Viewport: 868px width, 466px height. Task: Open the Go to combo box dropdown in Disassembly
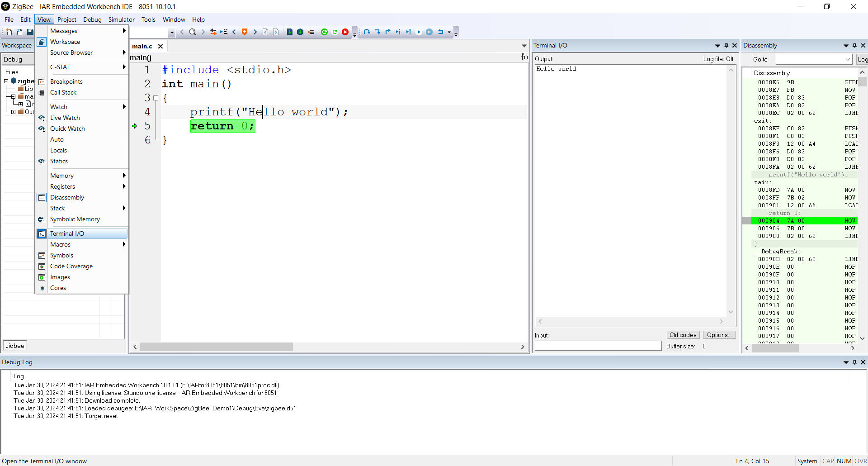(x=848, y=59)
